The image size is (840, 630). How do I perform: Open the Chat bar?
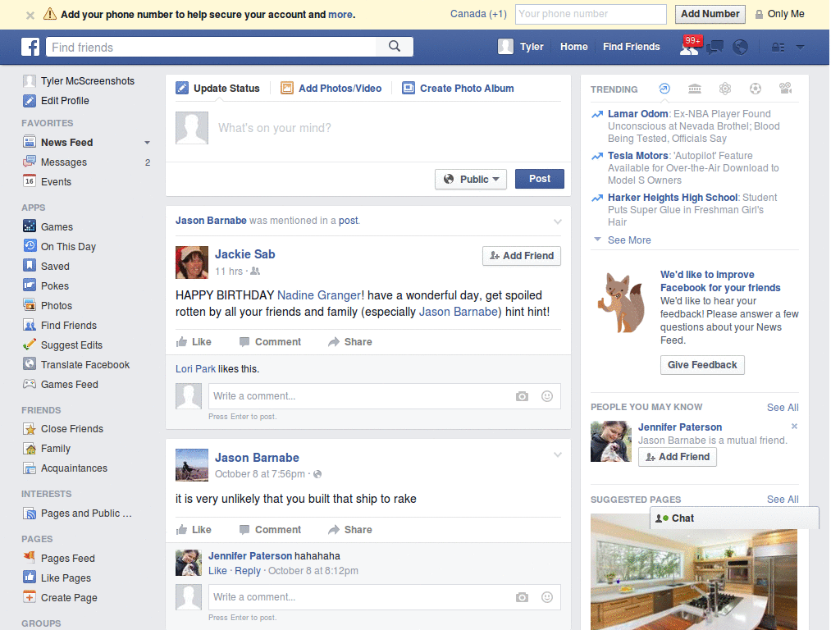(734, 518)
